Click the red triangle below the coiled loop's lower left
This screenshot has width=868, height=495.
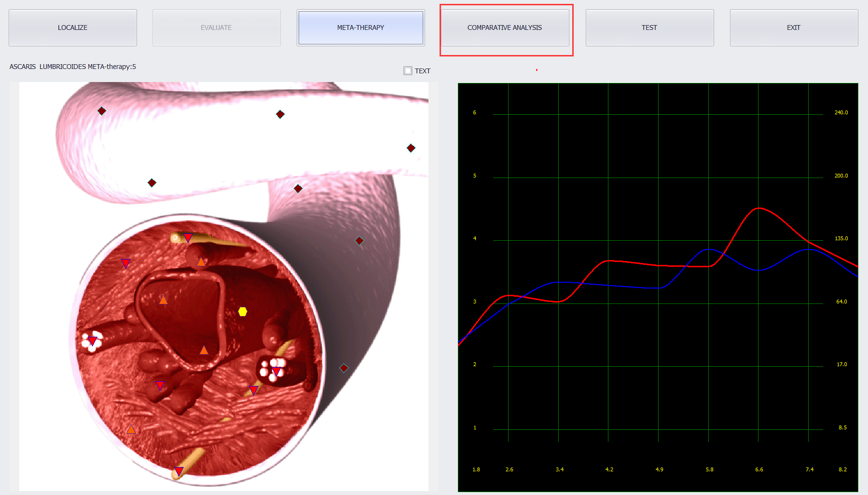click(x=160, y=385)
